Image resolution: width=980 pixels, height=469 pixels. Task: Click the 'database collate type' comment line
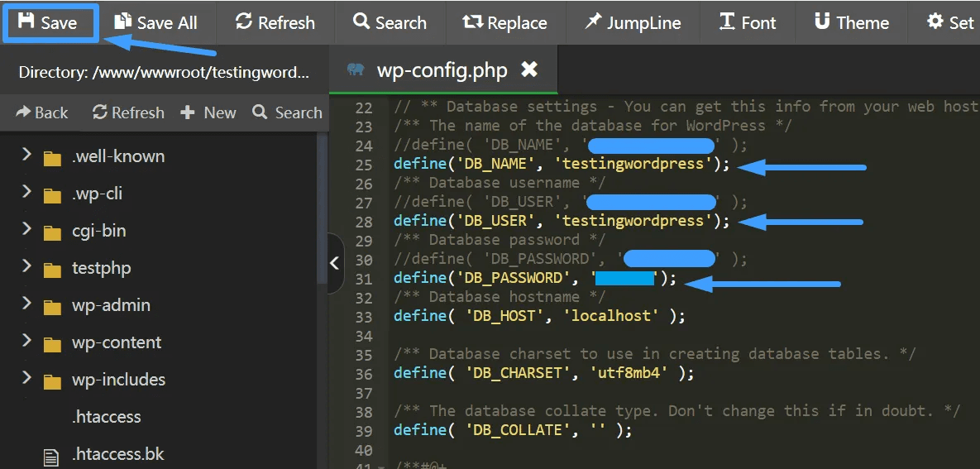coord(676,411)
